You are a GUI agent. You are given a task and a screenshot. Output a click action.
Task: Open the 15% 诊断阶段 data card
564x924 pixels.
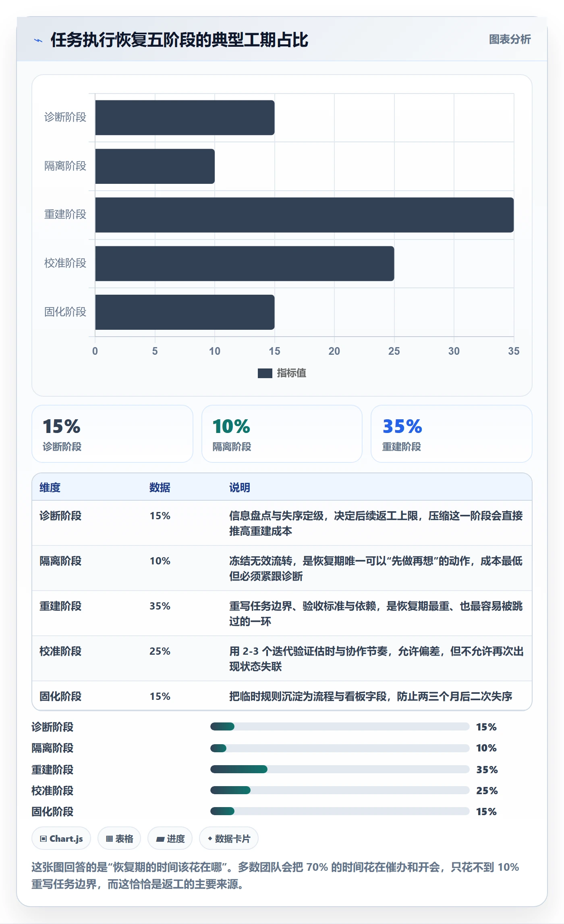coord(112,434)
